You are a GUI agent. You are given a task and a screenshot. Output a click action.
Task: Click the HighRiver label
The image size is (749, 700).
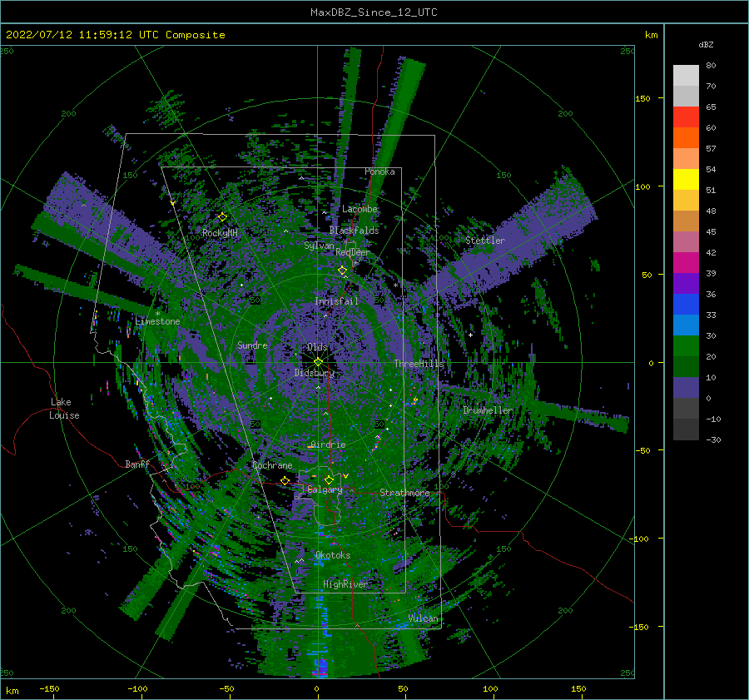click(345, 584)
